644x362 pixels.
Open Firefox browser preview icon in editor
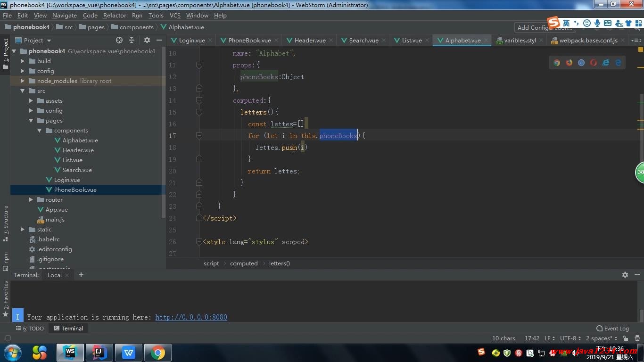(569, 63)
